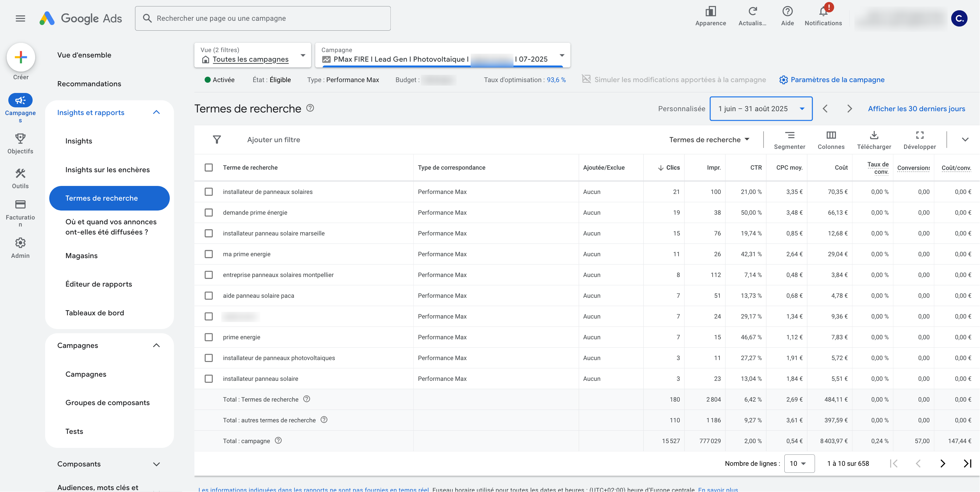Open the rows-per-page dropdown
Viewport: 980px width, 492px height.
799,464
